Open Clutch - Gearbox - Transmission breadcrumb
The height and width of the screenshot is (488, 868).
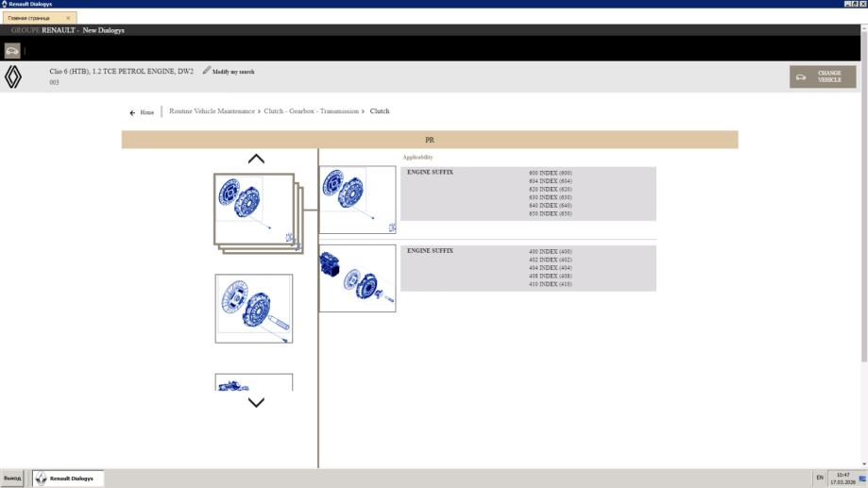pyautogui.click(x=311, y=111)
